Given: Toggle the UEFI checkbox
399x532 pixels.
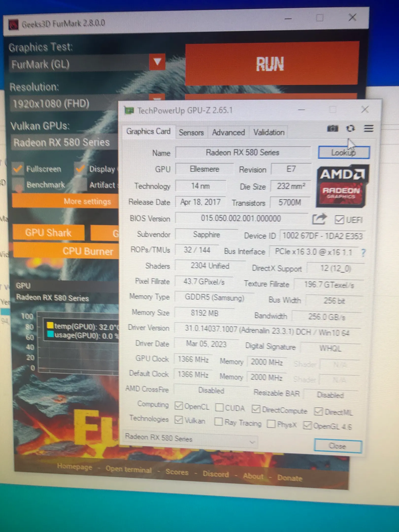Looking at the screenshot, I should click(x=339, y=219).
